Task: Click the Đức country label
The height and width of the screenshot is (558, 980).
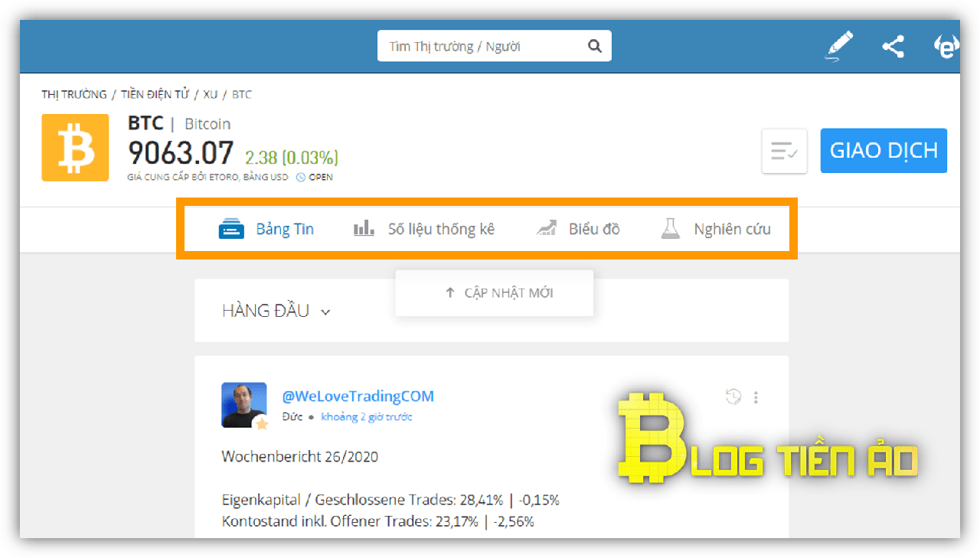Action: (292, 417)
